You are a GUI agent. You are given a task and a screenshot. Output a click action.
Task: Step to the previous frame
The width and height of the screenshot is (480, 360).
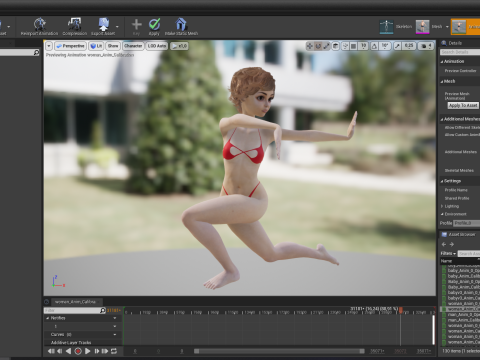click(x=60, y=351)
